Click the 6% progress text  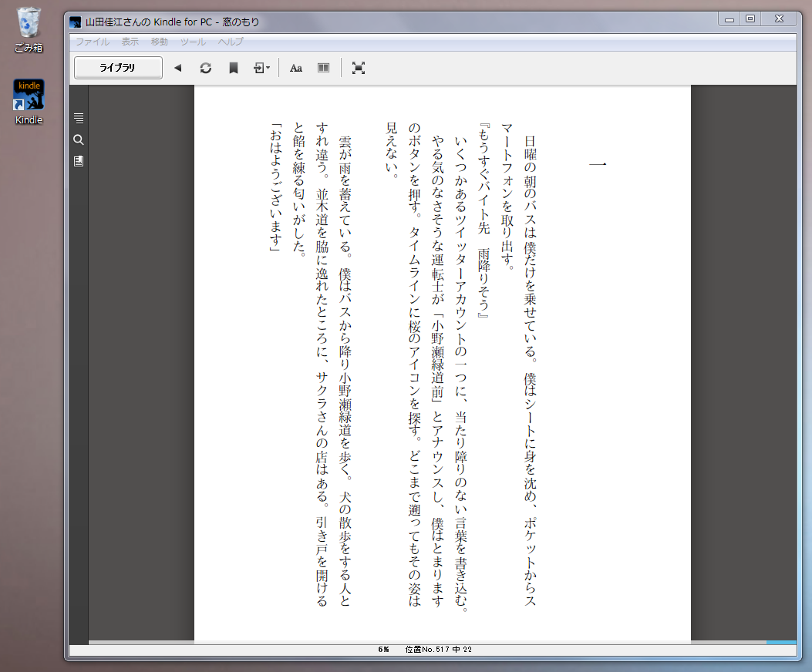coord(383,649)
